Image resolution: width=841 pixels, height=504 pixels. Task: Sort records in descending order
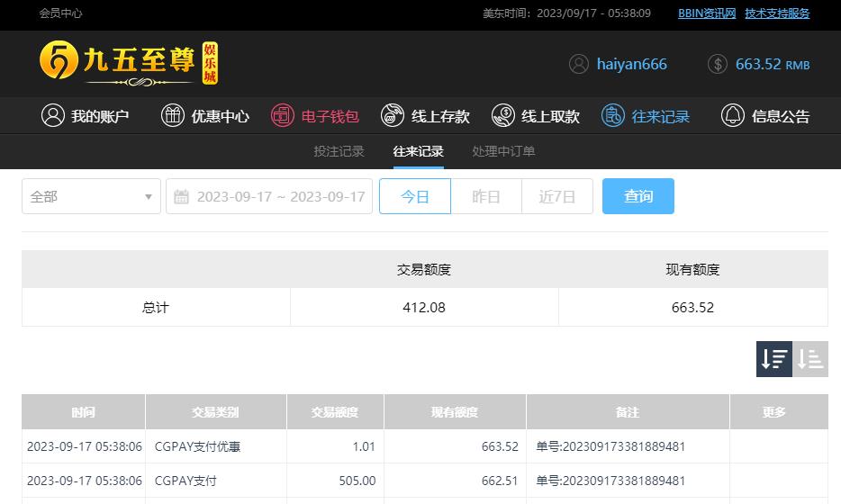click(774, 359)
